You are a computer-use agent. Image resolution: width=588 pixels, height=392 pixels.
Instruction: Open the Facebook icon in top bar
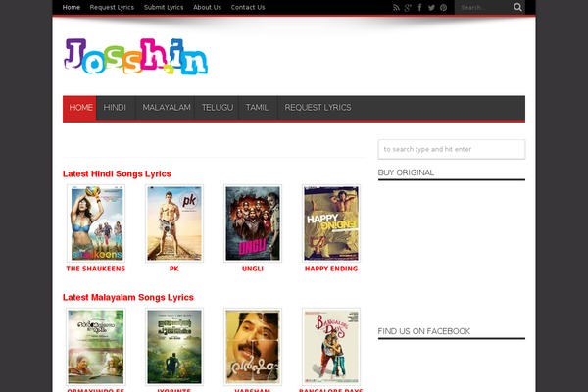419,8
